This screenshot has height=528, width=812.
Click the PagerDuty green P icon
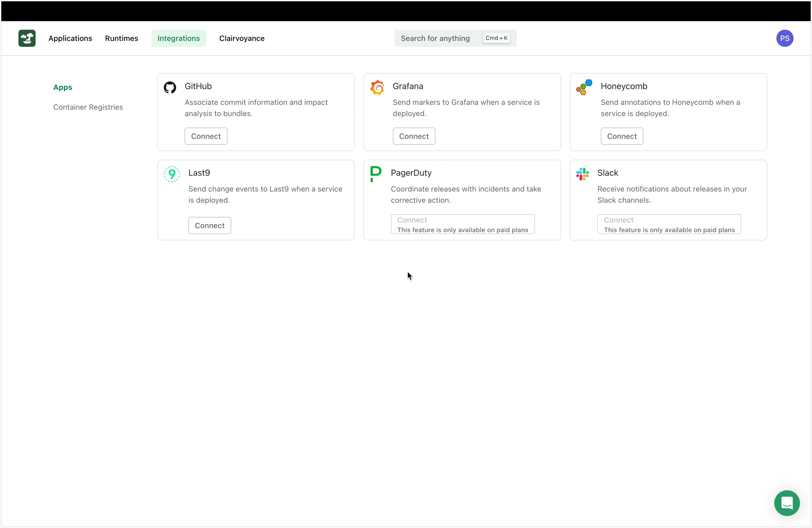[x=376, y=174]
